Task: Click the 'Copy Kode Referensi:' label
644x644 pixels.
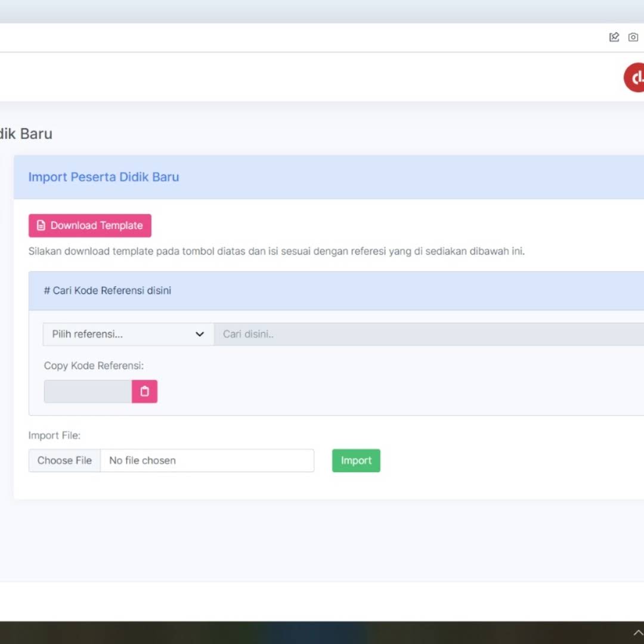Action: [x=94, y=366]
